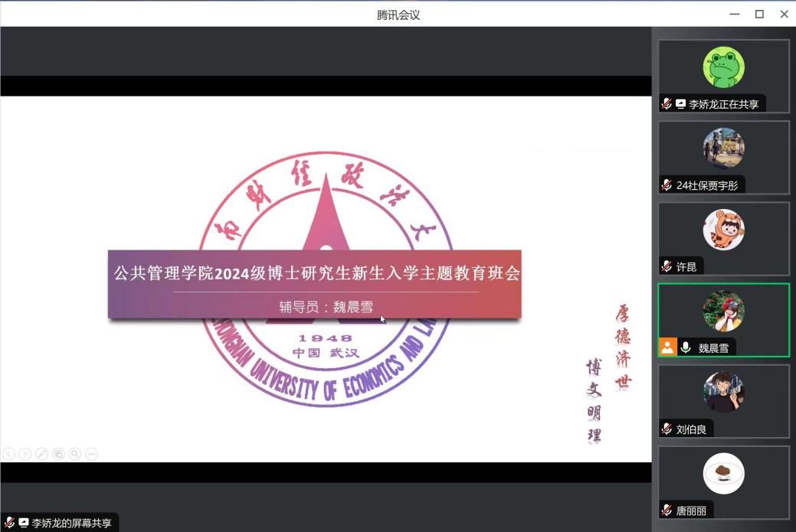This screenshot has height=532, width=796.
Task: Click the name label 刘伯良
Action: [691, 429]
